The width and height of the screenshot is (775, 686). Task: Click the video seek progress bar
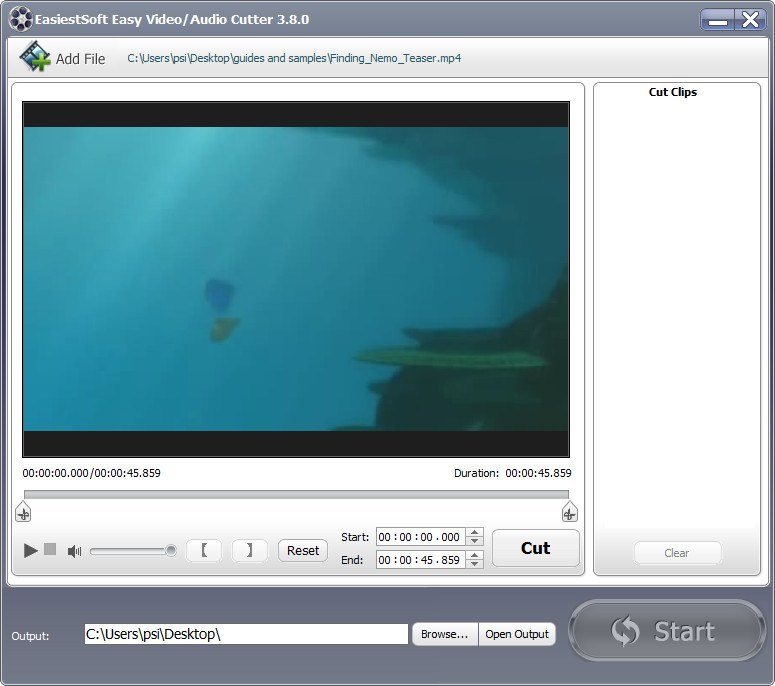[296, 494]
